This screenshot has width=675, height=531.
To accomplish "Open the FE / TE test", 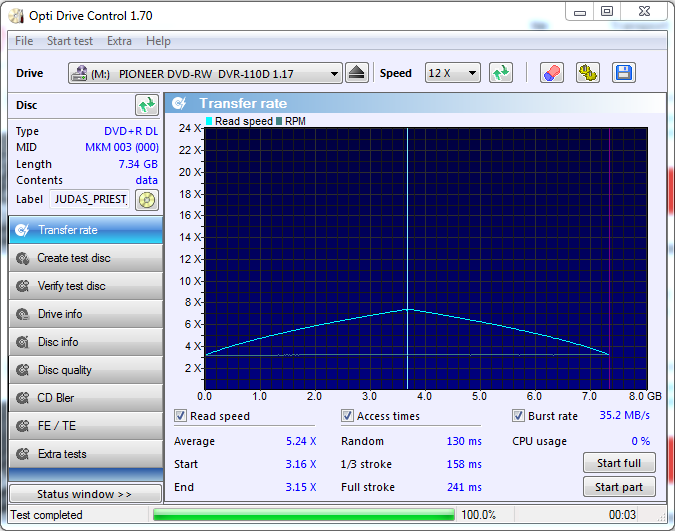I will 86,426.
